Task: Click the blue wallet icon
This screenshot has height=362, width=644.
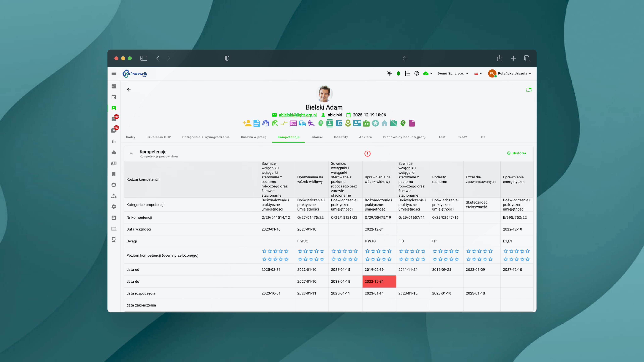Action: [x=339, y=123]
